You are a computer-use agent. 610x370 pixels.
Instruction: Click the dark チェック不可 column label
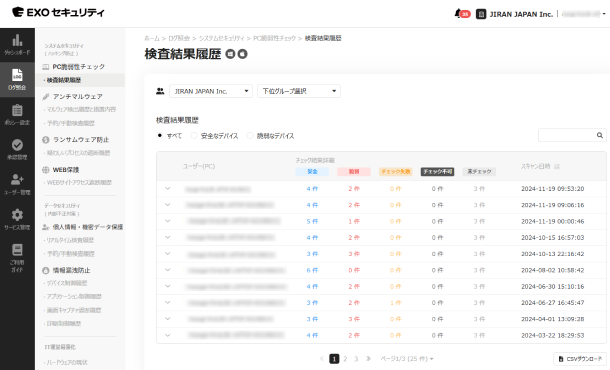click(437, 172)
